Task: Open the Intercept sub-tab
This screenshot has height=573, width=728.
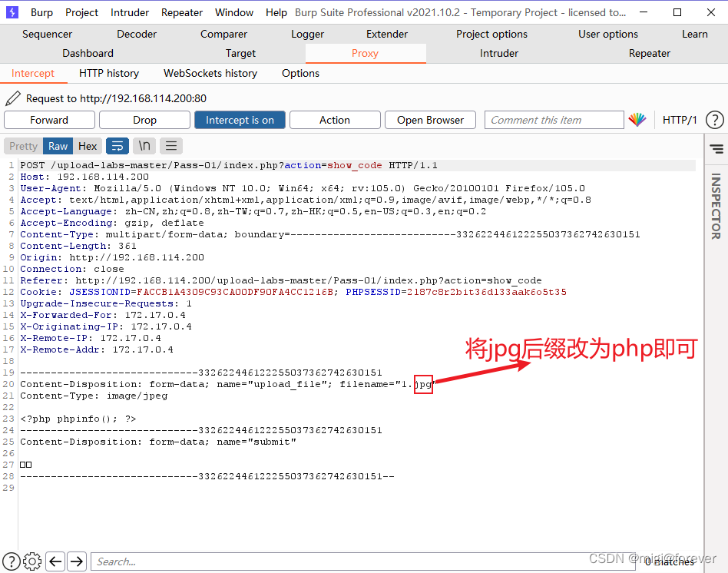Action: [33, 74]
